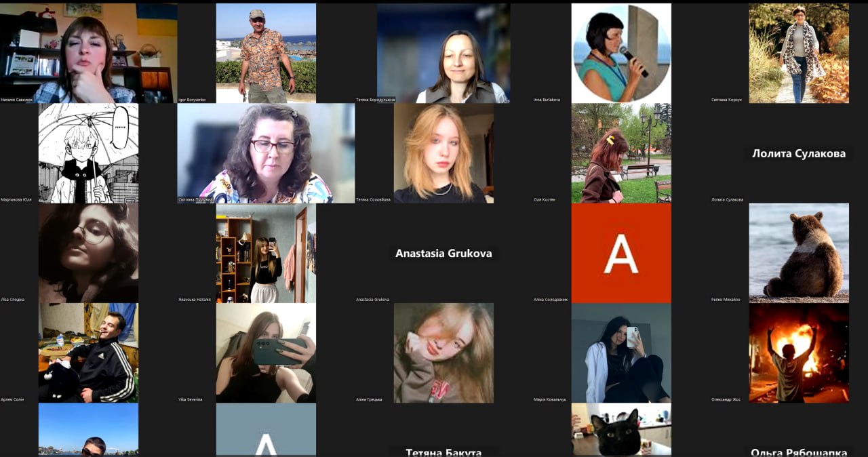Viewport: 868px width, 457px height.
Task: Select Репко Михайло's bear picture tile
Action: pyautogui.click(x=799, y=253)
